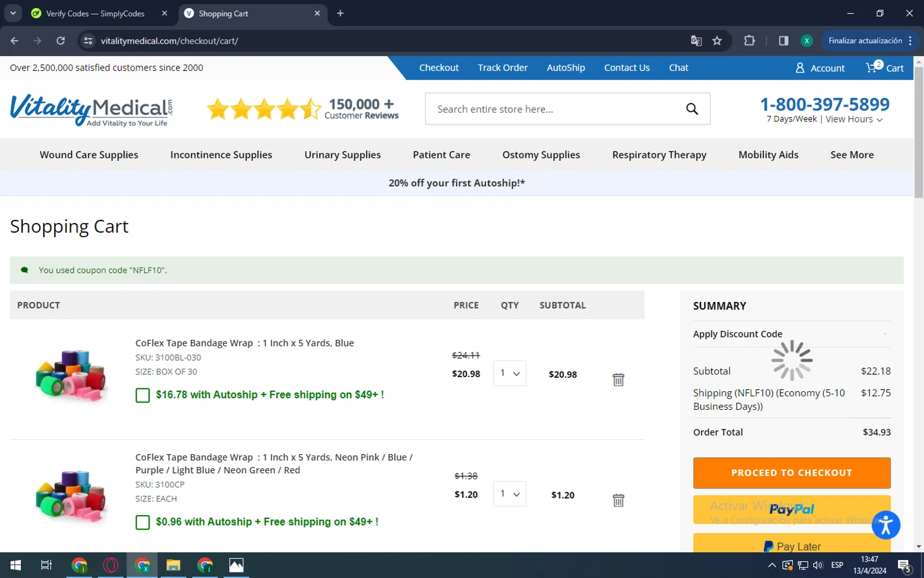Switch to the Verify Codes SimplyCodes tab
Image resolution: width=924 pixels, height=578 pixels.
(100, 14)
